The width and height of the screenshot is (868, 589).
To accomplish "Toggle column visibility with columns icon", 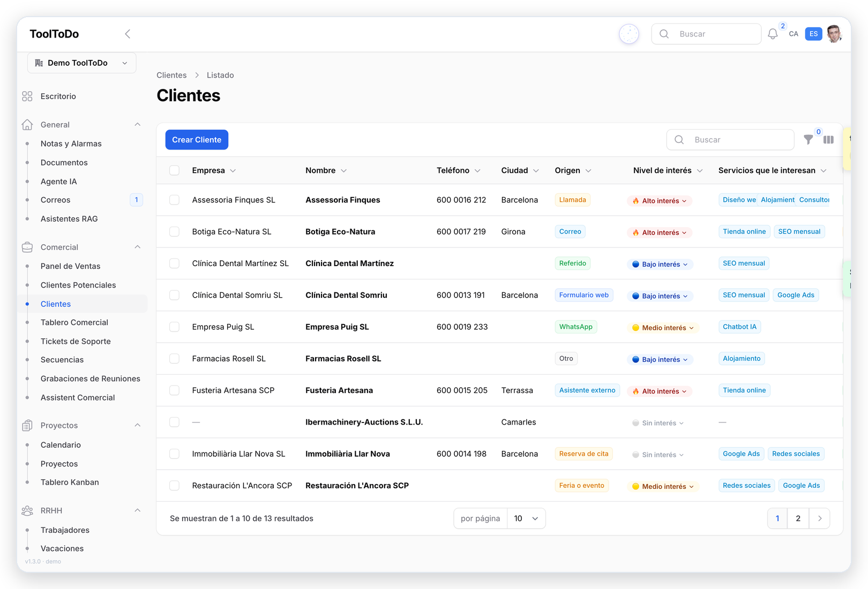I will 828,140.
